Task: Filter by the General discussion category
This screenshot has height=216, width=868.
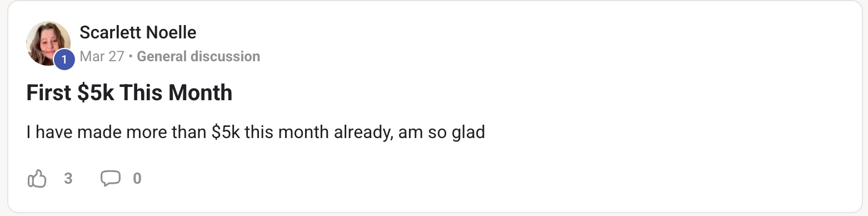Action: [198, 56]
